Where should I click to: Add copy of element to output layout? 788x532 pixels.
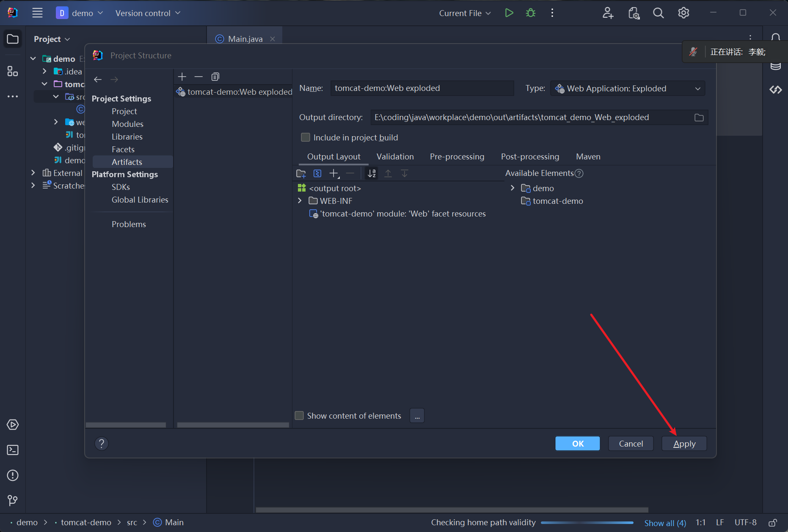click(x=334, y=173)
